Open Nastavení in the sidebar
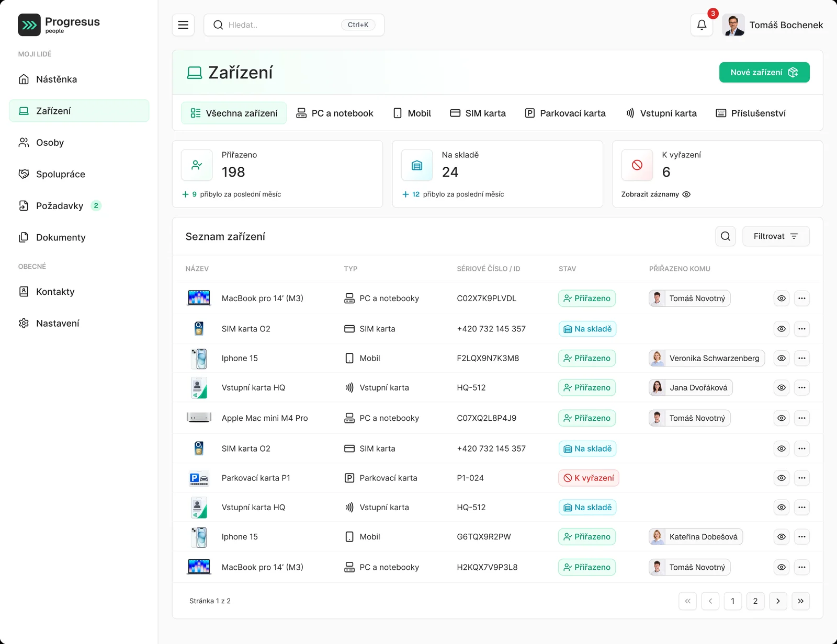The width and height of the screenshot is (837, 644). pos(79,324)
